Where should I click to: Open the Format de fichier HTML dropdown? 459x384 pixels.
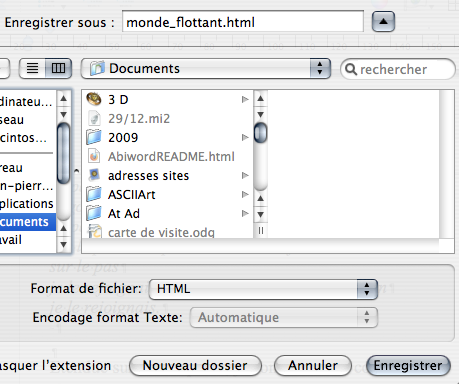pos(263,289)
